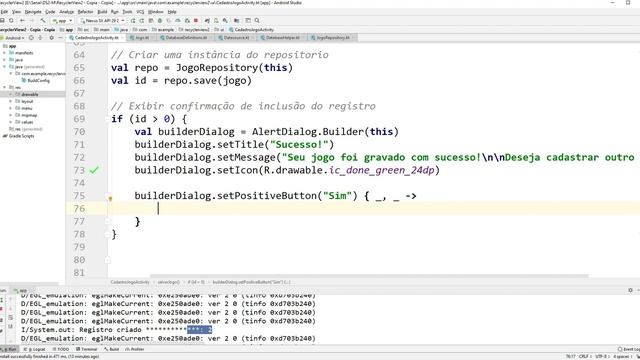
Task: Open the TODO tool window
Action: point(61,349)
